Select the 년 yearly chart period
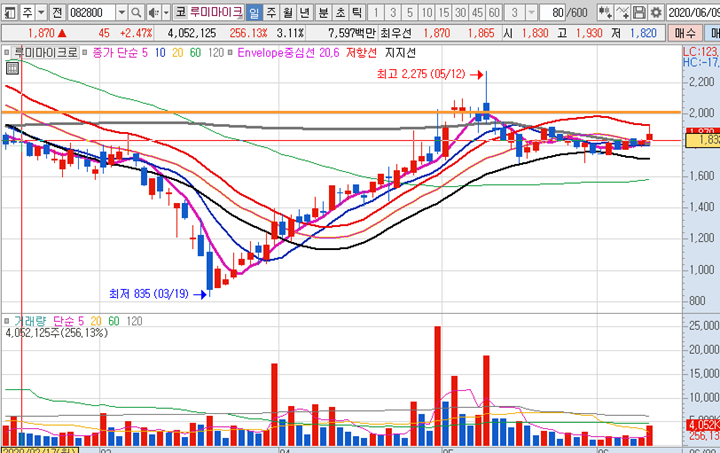Screen dimensions: 720x453 pos(304,12)
